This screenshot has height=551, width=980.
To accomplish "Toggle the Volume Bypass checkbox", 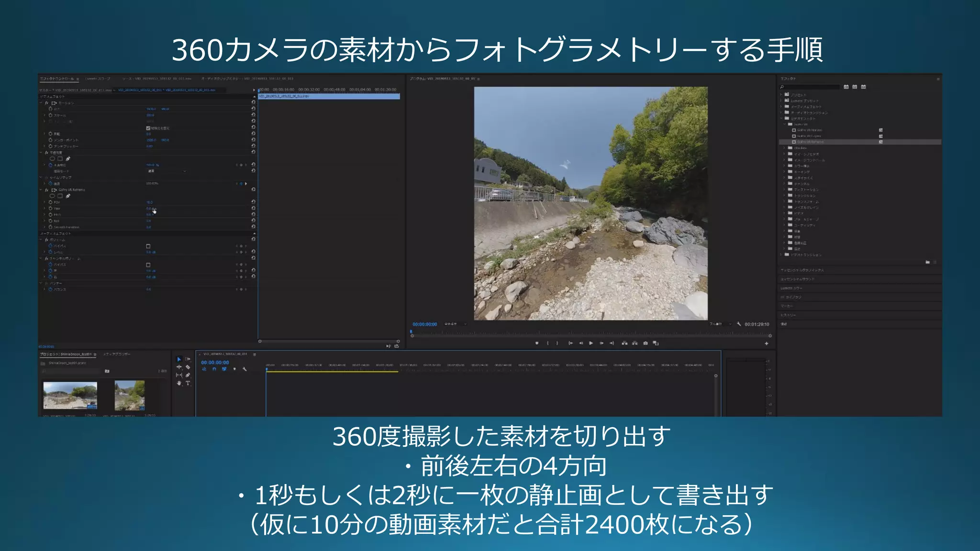I will click(x=148, y=246).
